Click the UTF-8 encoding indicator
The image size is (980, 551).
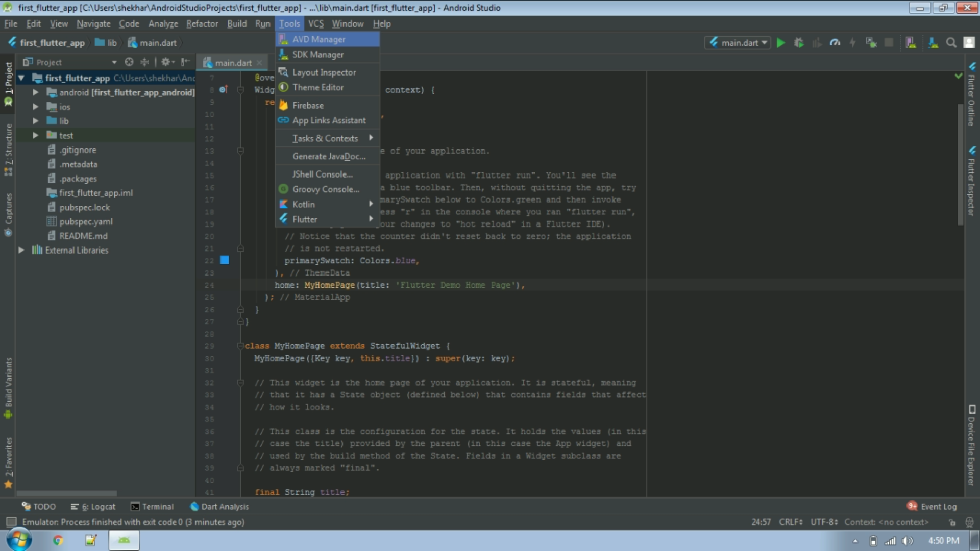tap(823, 522)
